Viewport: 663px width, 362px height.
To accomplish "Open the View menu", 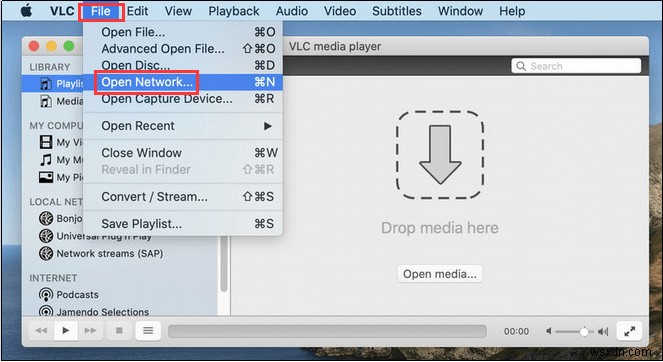I will 178,11.
